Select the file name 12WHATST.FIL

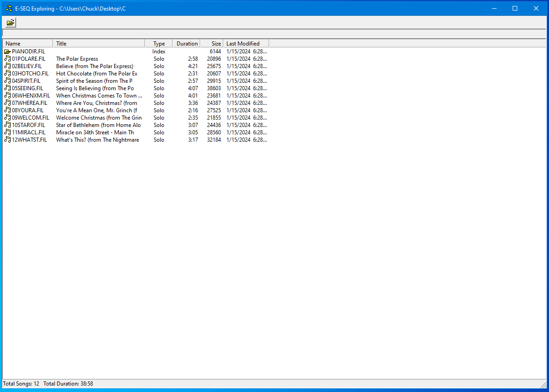tap(29, 140)
